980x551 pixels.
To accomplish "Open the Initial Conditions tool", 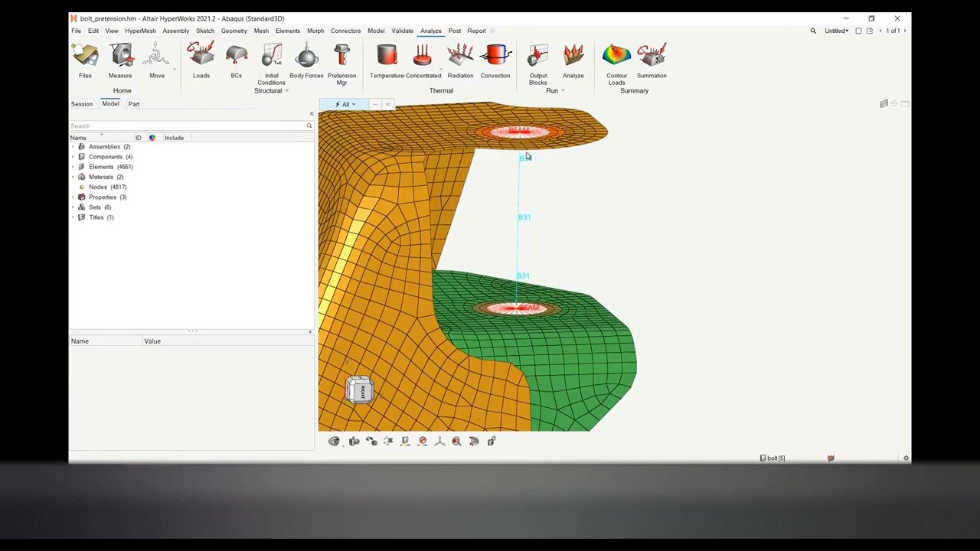I will point(271,64).
